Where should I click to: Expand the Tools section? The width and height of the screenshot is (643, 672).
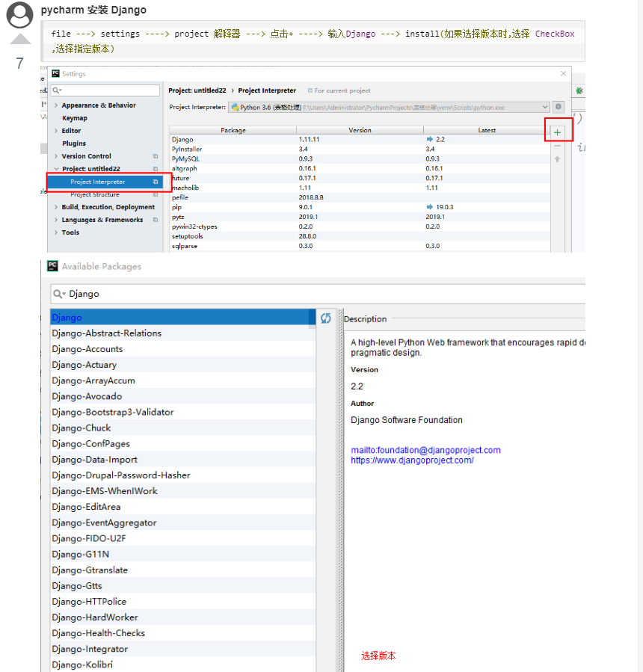pos(56,232)
